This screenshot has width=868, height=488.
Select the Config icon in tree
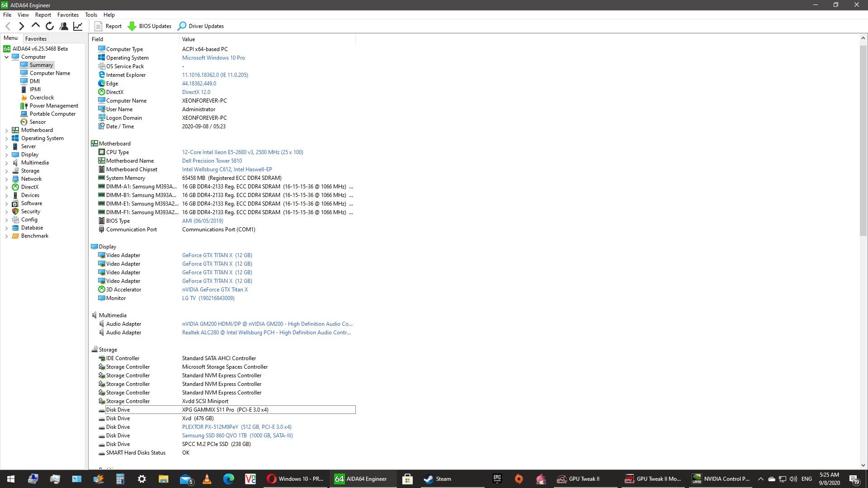15,220
